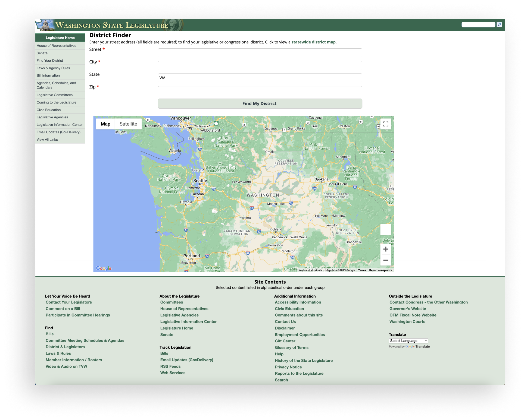524x420 pixels.
Task: Click the search magnifier icon in header
Action: (499, 25)
